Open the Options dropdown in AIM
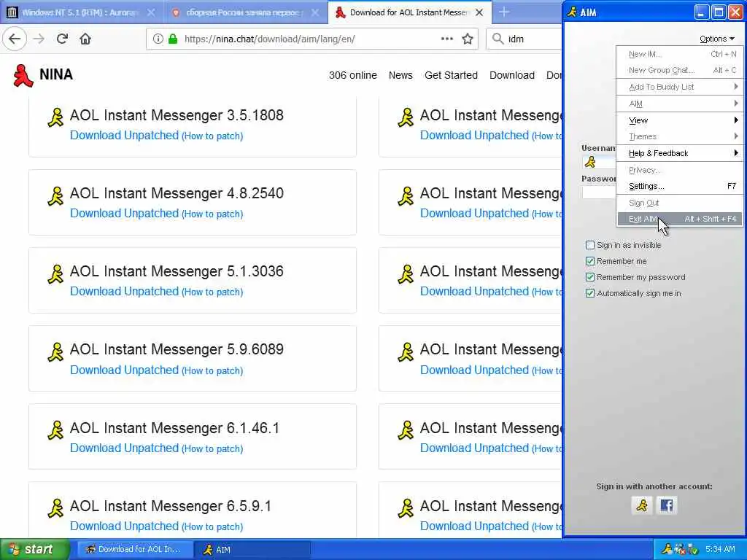 pyautogui.click(x=717, y=39)
